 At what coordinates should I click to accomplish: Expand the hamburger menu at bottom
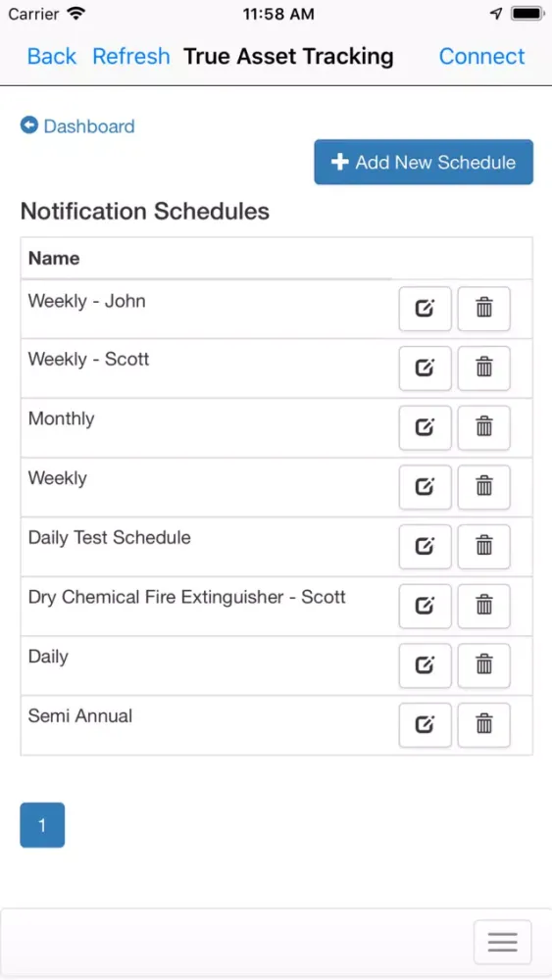[x=503, y=942]
